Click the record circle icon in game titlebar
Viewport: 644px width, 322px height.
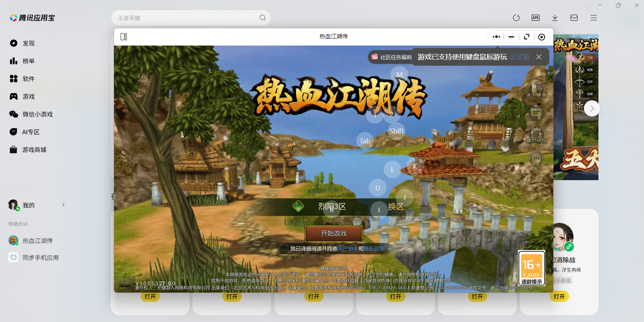542,37
